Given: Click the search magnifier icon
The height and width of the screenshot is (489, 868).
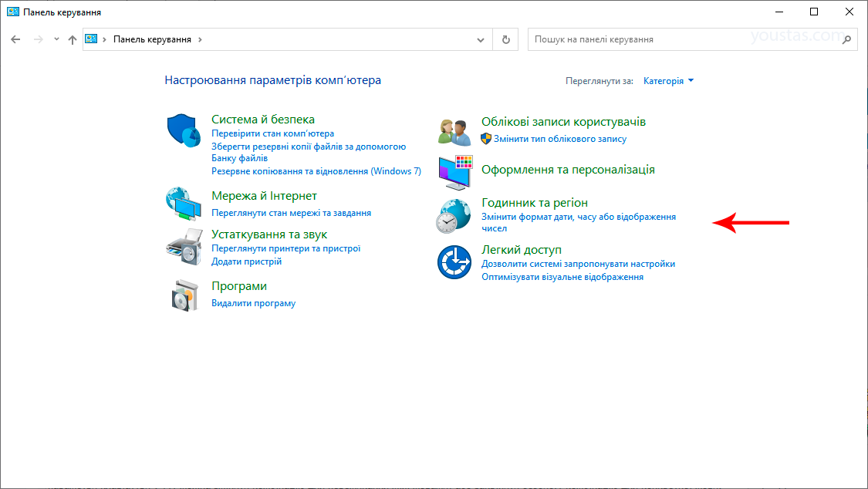Looking at the screenshot, I should pos(846,39).
